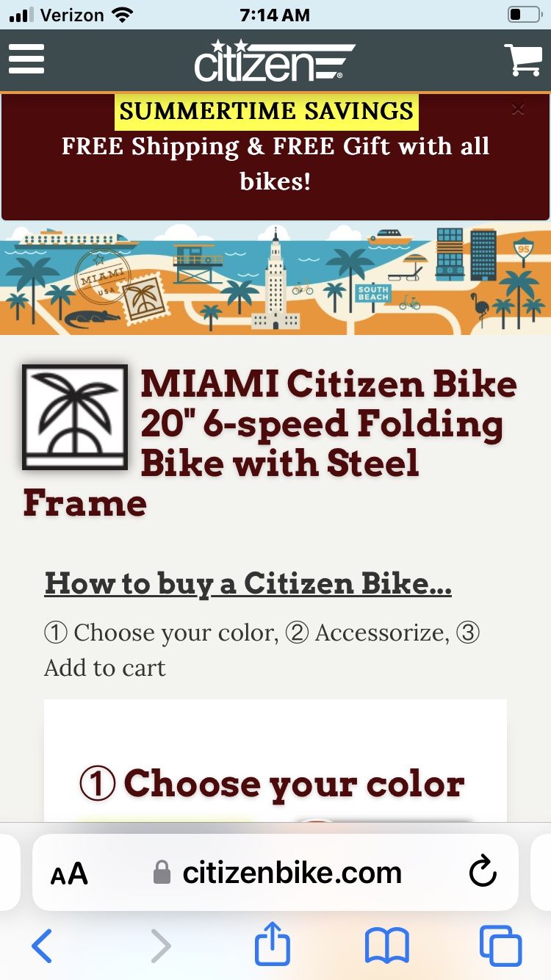
Task: Click the MIAMI Citizen Bike product title
Action: pos(323,423)
